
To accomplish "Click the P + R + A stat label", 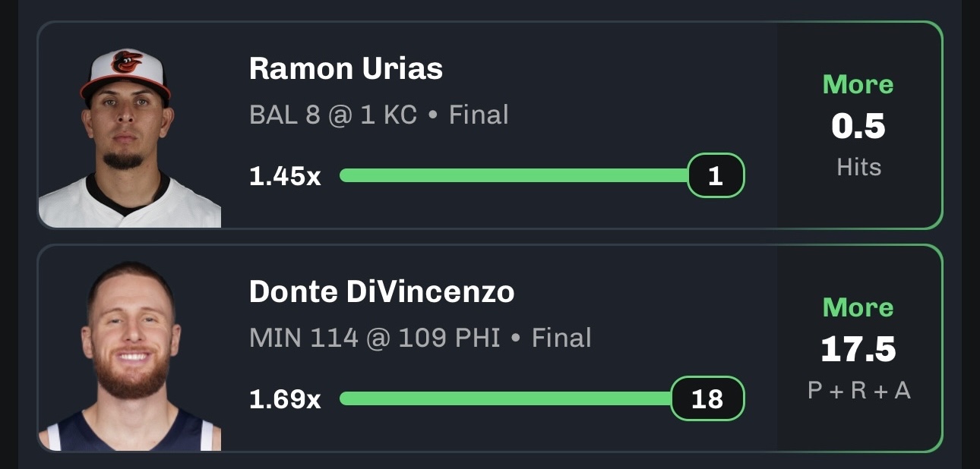I will pos(858,390).
